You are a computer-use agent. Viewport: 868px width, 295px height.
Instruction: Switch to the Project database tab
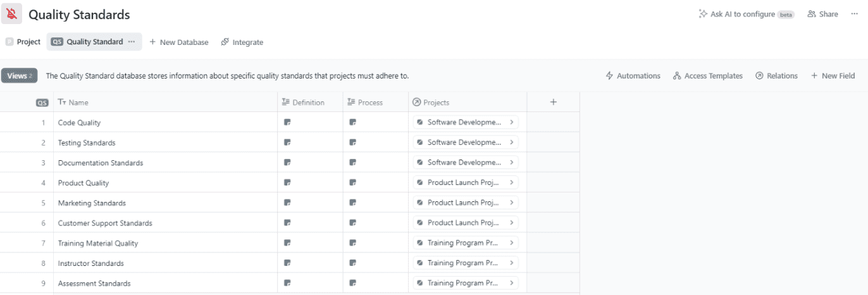point(23,42)
